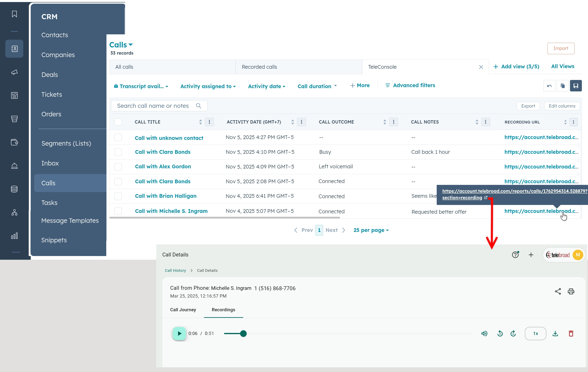Mute the recording volume speaker icon
The height and width of the screenshot is (372, 588).
[484, 334]
